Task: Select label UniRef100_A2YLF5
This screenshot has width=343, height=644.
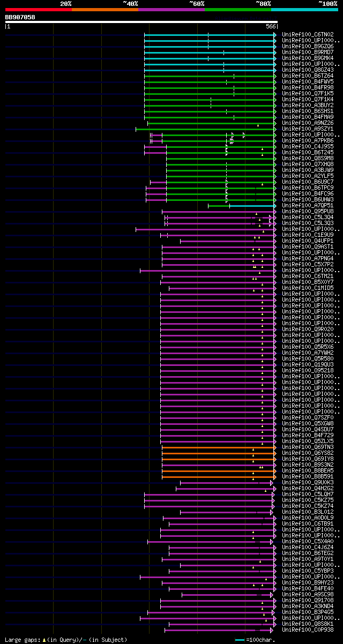Action: pos(309,176)
